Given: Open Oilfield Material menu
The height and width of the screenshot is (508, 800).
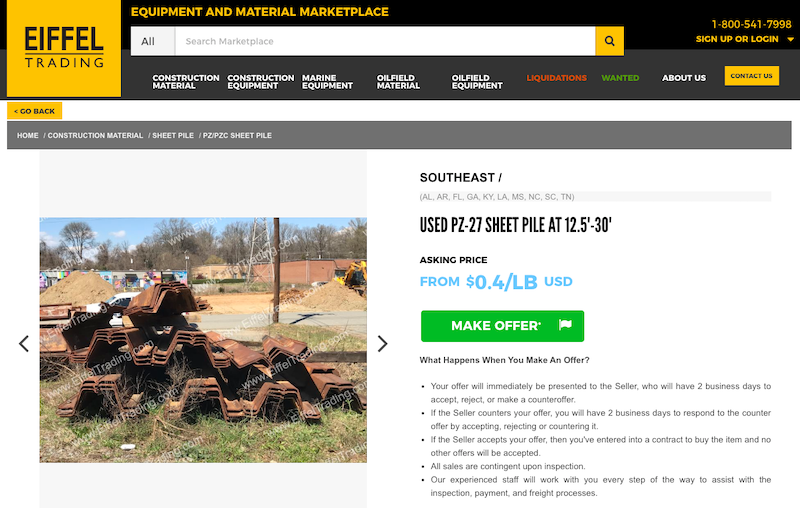Looking at the screenshot, I should (x=398, y=82).
